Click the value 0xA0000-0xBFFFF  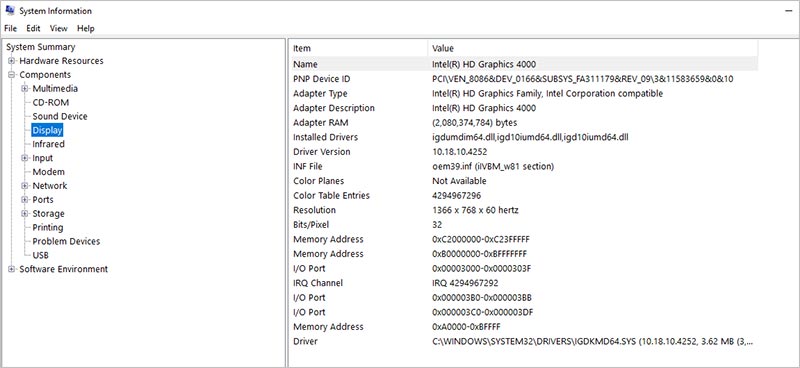[x=466, y=327]
